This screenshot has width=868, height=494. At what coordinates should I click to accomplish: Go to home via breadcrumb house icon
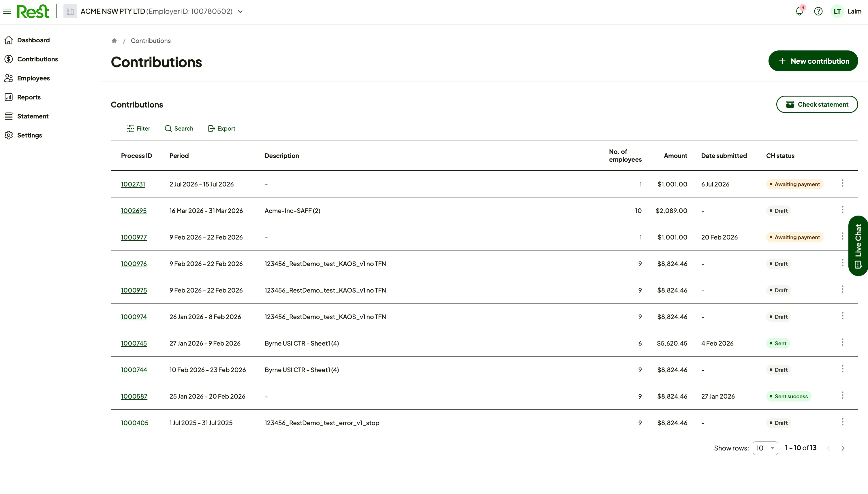click(x=114, y=41)
